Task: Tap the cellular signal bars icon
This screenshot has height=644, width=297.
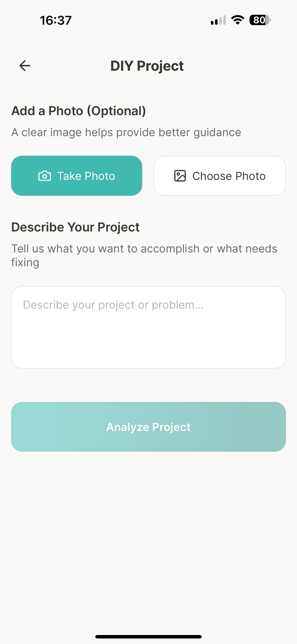Action: point(218,20)
